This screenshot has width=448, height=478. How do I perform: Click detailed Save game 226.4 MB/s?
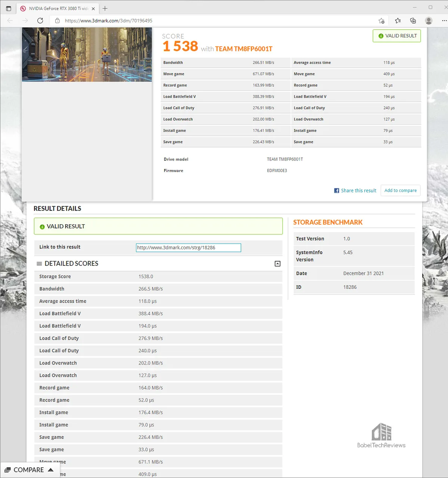150,437
